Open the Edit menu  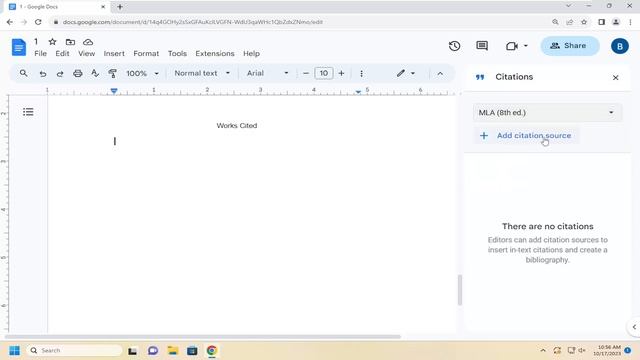[x=62, y=53]
